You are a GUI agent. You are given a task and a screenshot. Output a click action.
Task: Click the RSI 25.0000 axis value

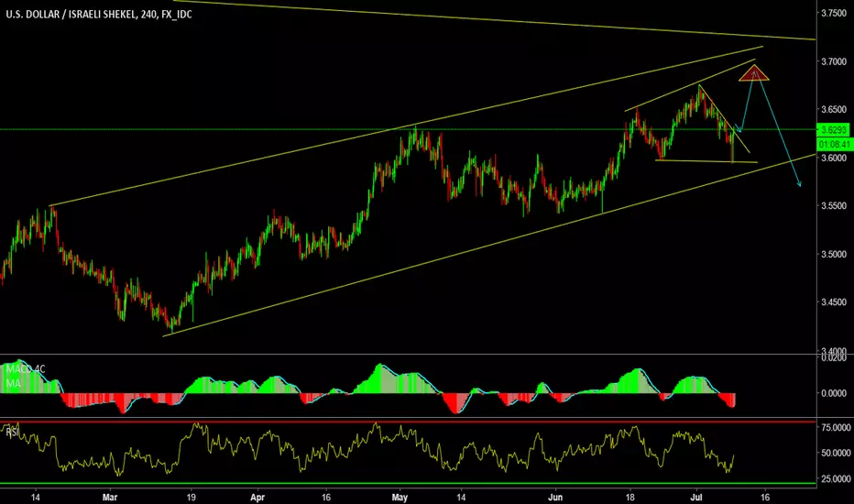[836, 478]
